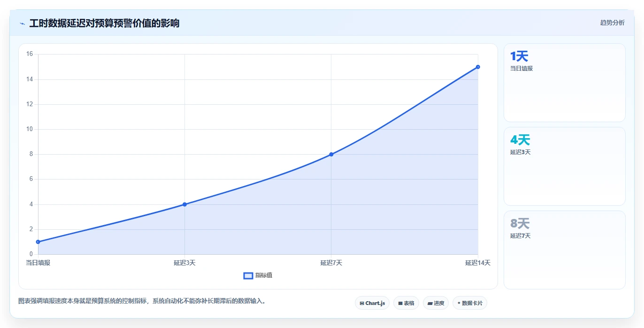Open the 1天 当日填报 card
Image resolution: width=644 pixels, height=328 pixels.
click(x=565, y=83)
